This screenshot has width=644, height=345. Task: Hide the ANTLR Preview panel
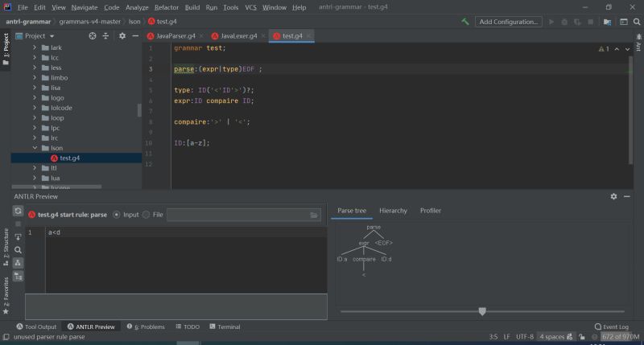coord(627,196)
